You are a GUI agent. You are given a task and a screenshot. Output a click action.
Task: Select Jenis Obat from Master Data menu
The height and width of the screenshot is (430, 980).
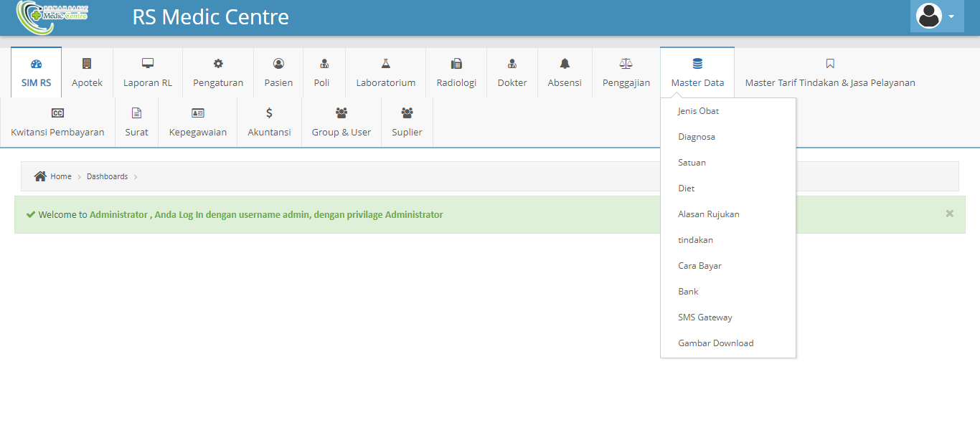click(698, 111)
